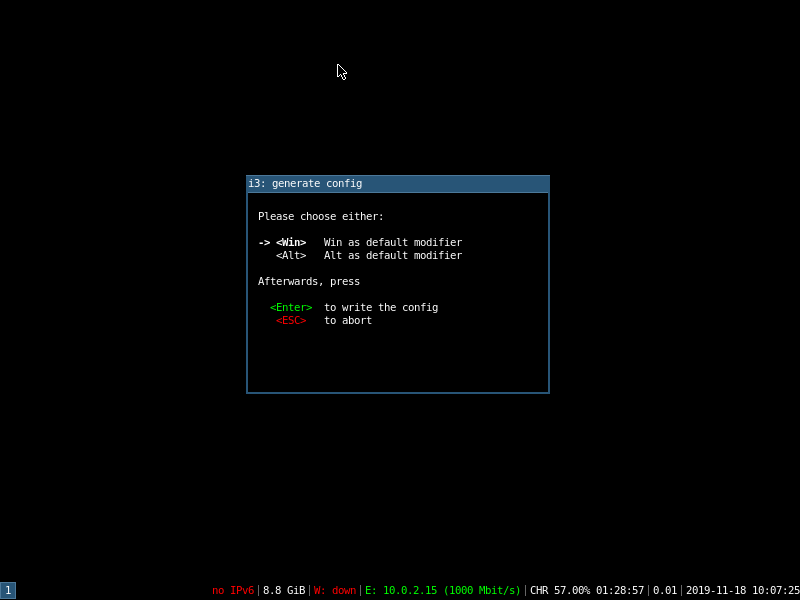Click 'to abort' text
Viewport: 800px width, 600px height.
pos(348,320)
